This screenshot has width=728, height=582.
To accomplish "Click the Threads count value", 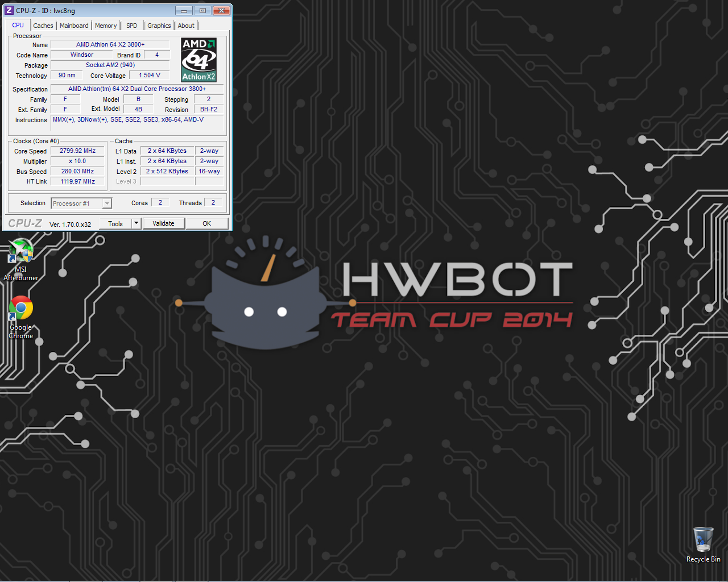I will pyautogui.click(x=213, y=202).
